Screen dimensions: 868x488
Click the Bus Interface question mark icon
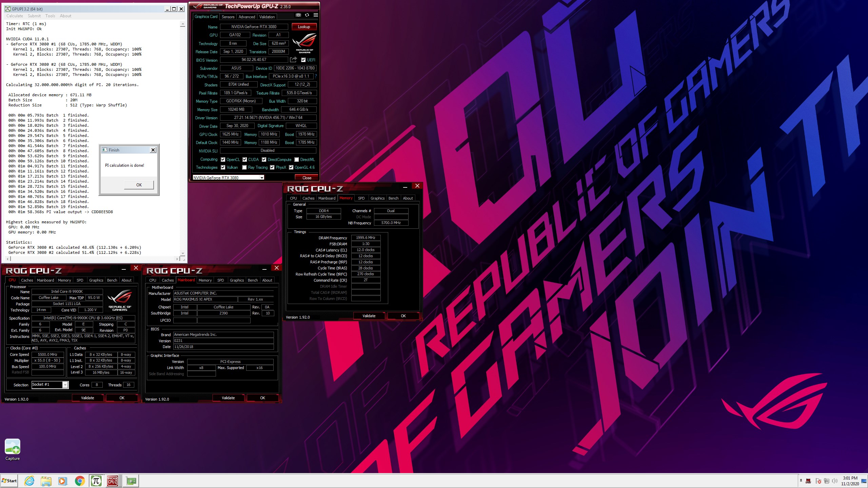point(316,76)
